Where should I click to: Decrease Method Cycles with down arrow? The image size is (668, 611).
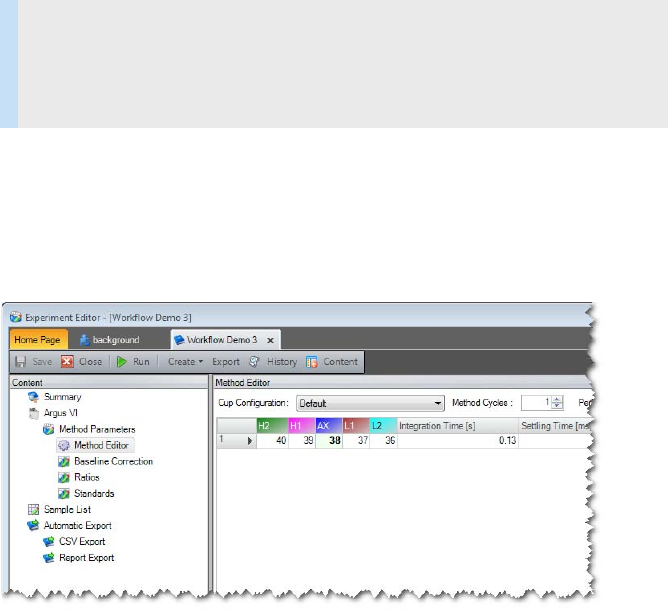pyautogui.click(x=557, y=406)
